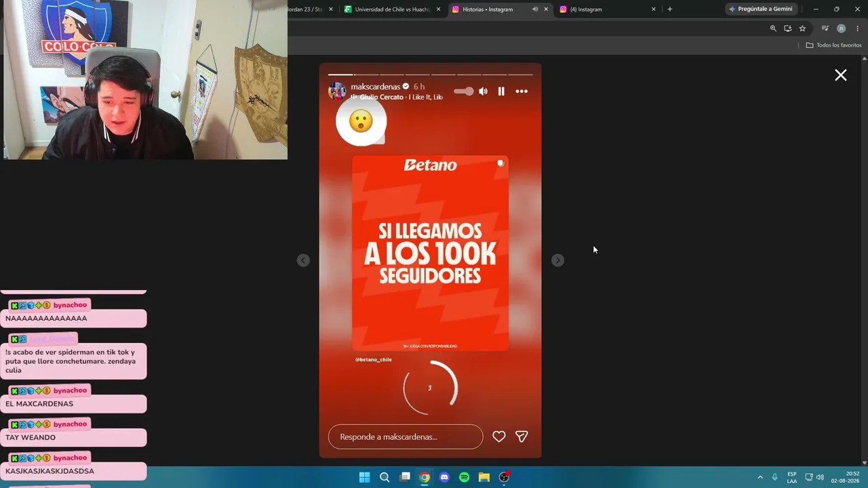Screen dimensions: 868x488
Task: Open the ESP LAA language switcher
Action: (792, 477)
